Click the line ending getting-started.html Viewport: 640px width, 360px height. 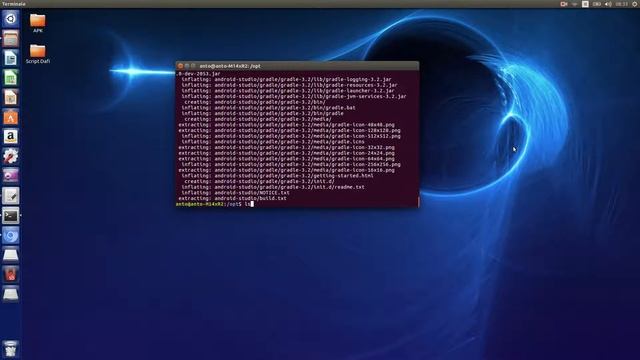coord(277,176)
